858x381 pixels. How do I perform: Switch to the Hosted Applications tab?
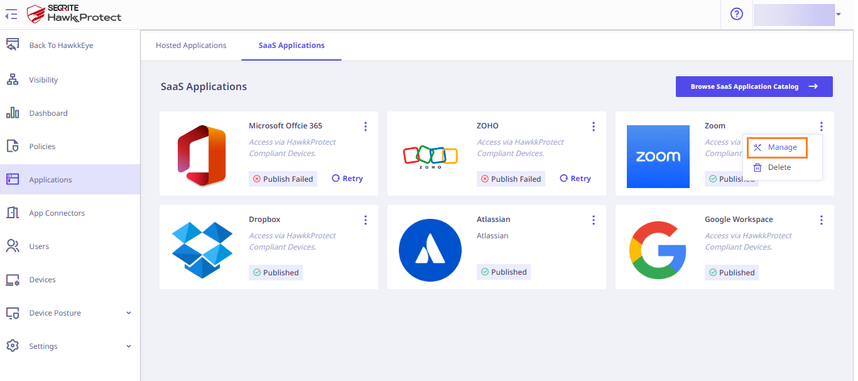[x=190, y=45]
